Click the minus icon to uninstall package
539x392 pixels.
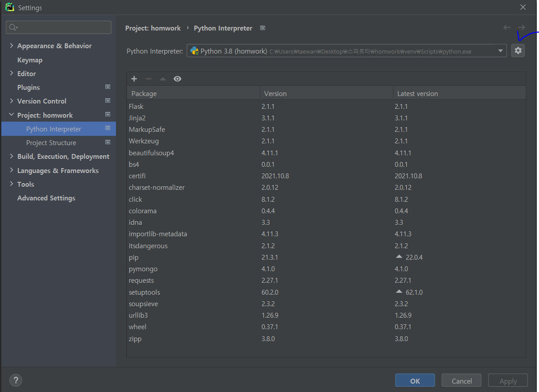pyautogui.click(x=149, y=79)
